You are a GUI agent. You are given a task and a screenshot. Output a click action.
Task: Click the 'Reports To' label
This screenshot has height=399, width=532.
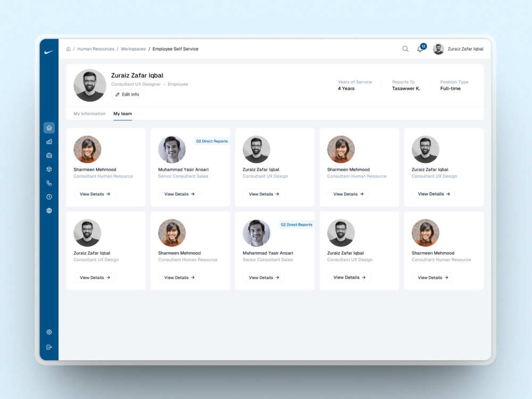click(x=403, y=82)
